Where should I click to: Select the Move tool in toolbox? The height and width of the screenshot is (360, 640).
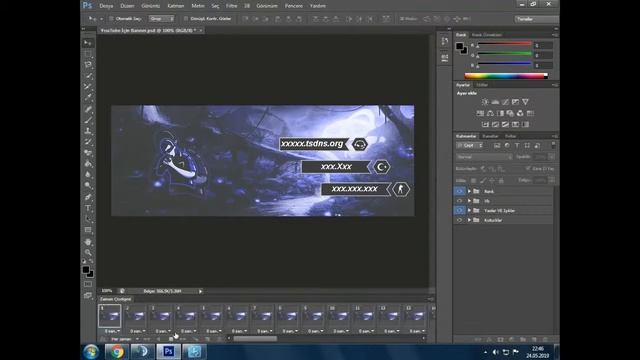pyautogui.click(x=88, y=43)
